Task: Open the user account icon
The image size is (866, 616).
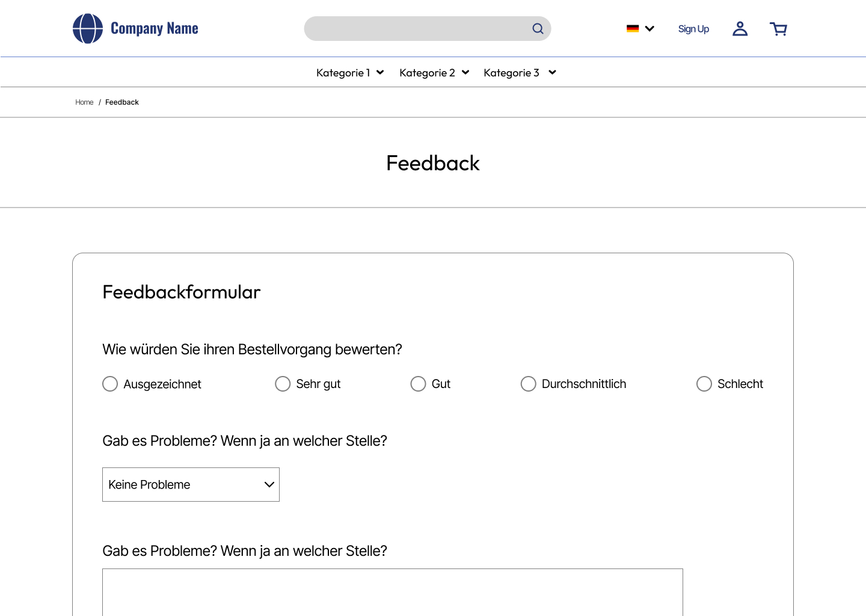Action: (740, 29)
